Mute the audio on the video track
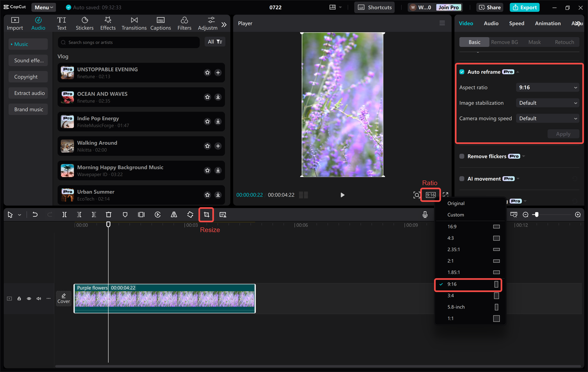Image resolution: width=588 pixels, height=372 pixels. pos(39,298)
